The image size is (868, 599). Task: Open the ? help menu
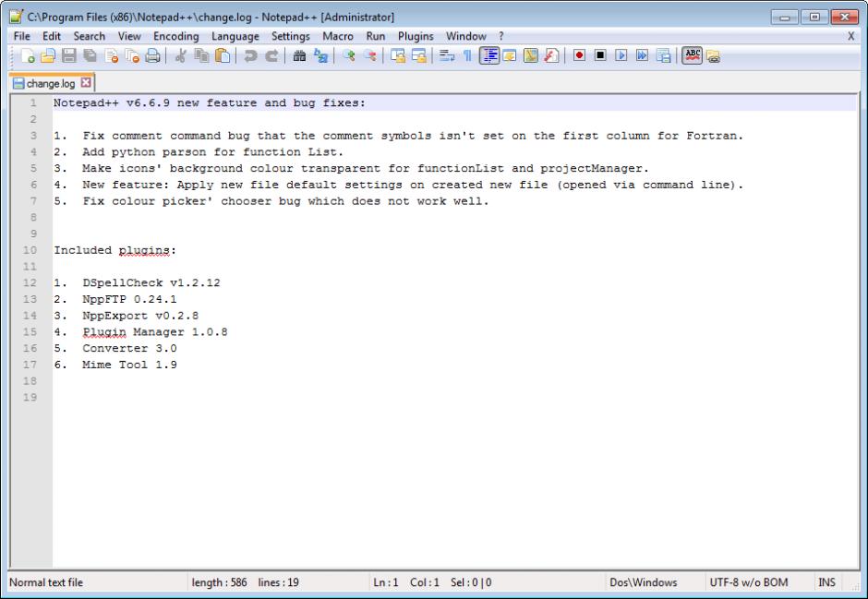[x=501, y=36]
